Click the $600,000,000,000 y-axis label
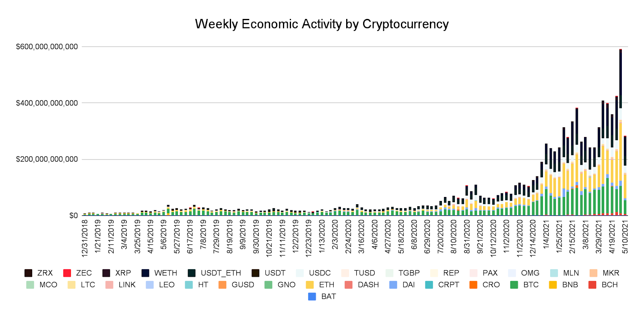Viewport: 644px width, 317px height. click(x=47, y=47)
